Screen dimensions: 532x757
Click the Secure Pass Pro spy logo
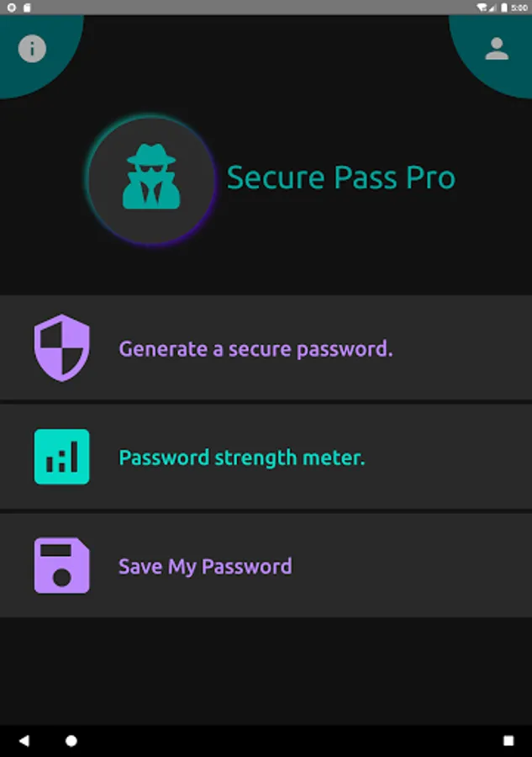click(x=150, y=177)
